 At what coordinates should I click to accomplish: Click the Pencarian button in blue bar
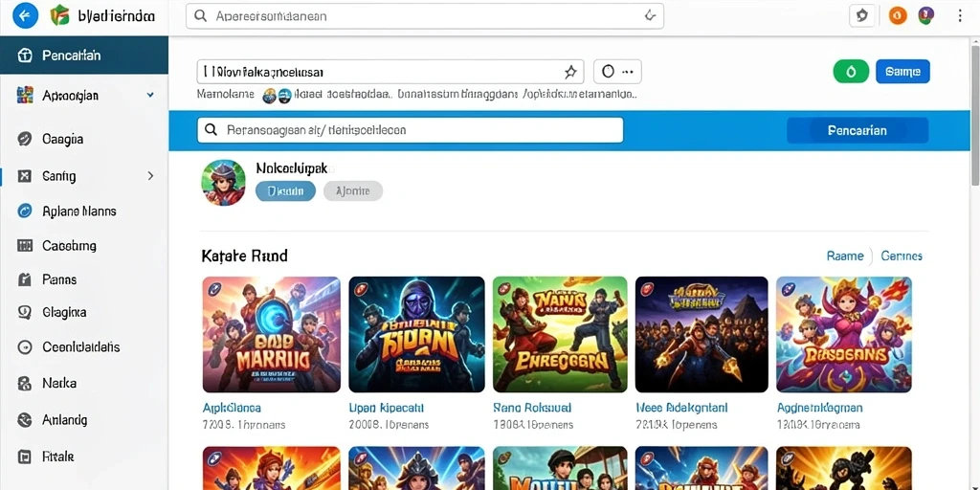click(857, 130)
